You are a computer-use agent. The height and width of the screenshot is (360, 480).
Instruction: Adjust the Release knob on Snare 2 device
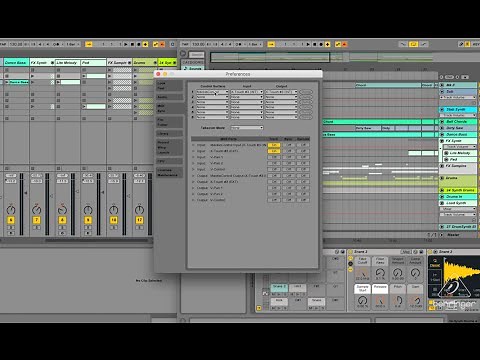pyautogui.click(x=380, y=300)
